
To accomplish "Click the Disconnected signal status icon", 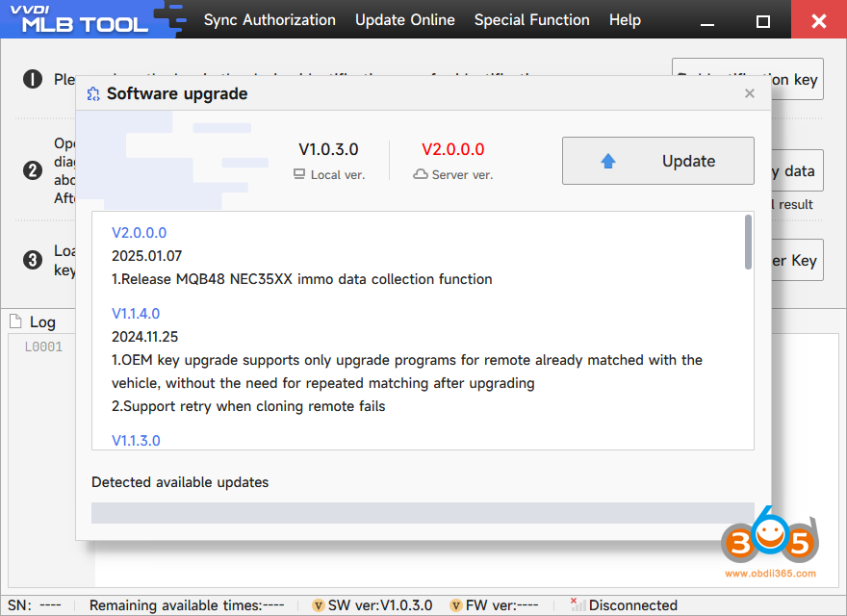I will point(577,604).
